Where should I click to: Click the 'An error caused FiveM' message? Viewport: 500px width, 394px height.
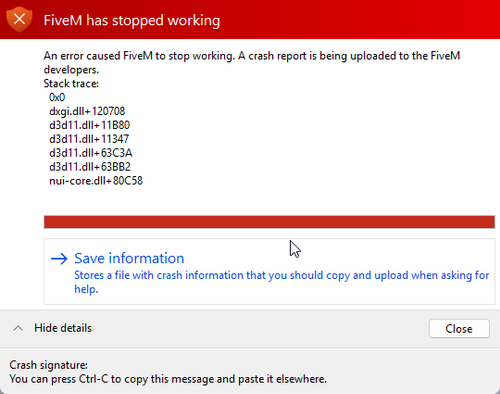click(252, 63)
